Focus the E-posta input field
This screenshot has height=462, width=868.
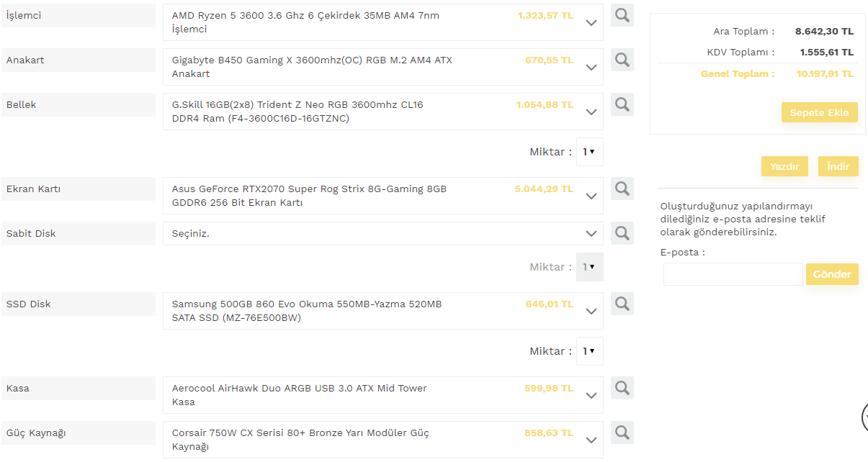[x=733, y=274]
